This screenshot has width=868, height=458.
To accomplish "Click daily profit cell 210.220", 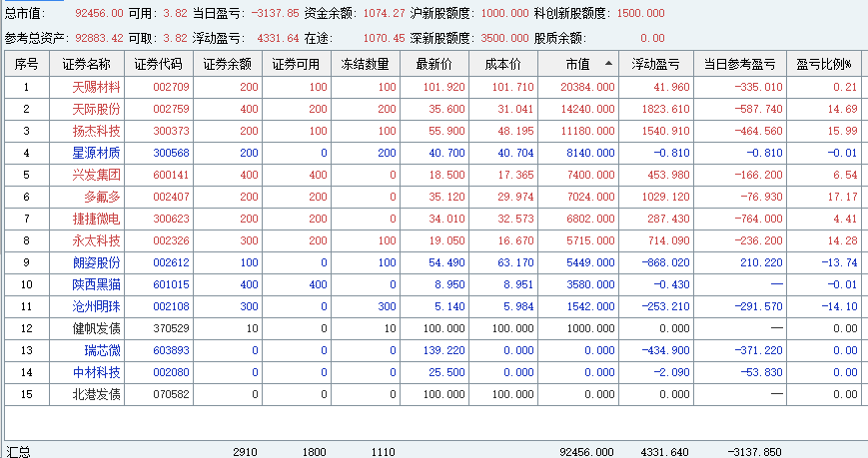I will click(x=762, y=262).
